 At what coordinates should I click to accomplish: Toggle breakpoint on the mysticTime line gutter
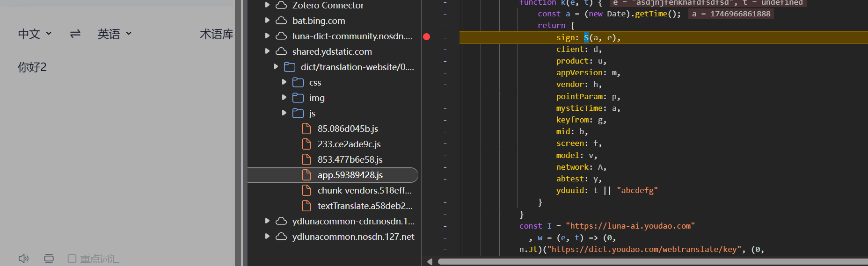[445, 108]
